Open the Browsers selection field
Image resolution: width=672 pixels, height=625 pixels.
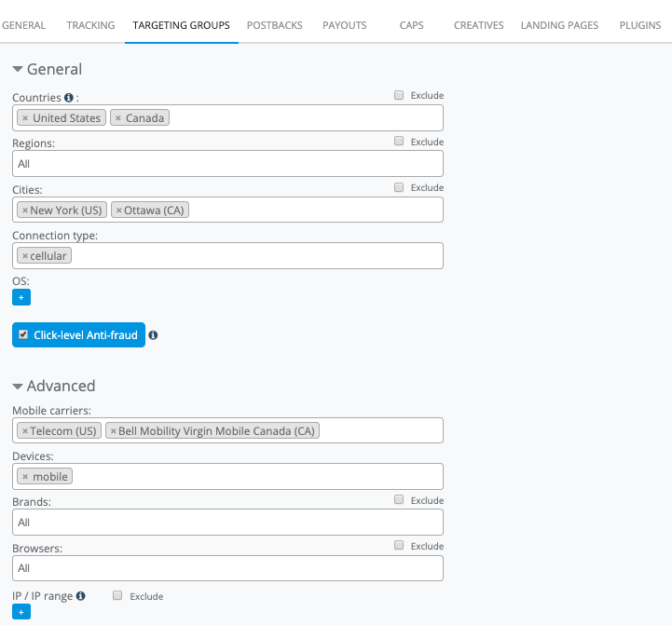(x=227, y=568)
